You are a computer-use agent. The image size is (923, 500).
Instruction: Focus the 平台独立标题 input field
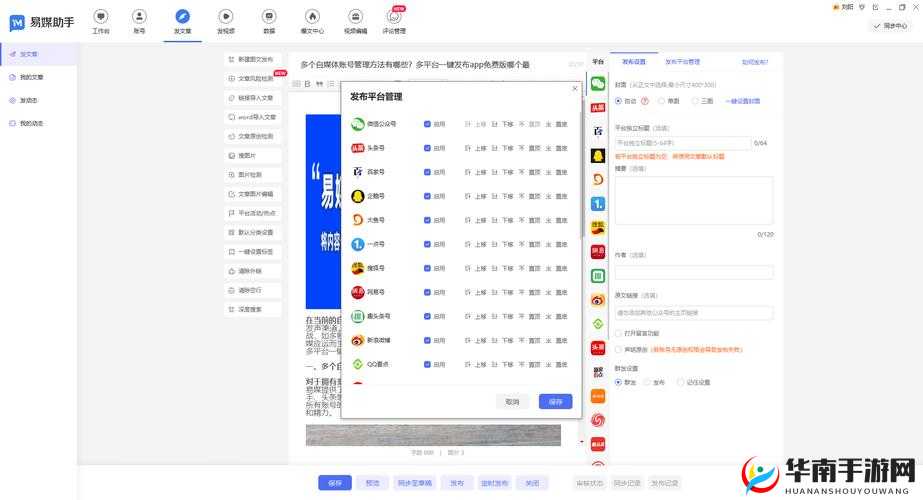click(x=683, y=143)
